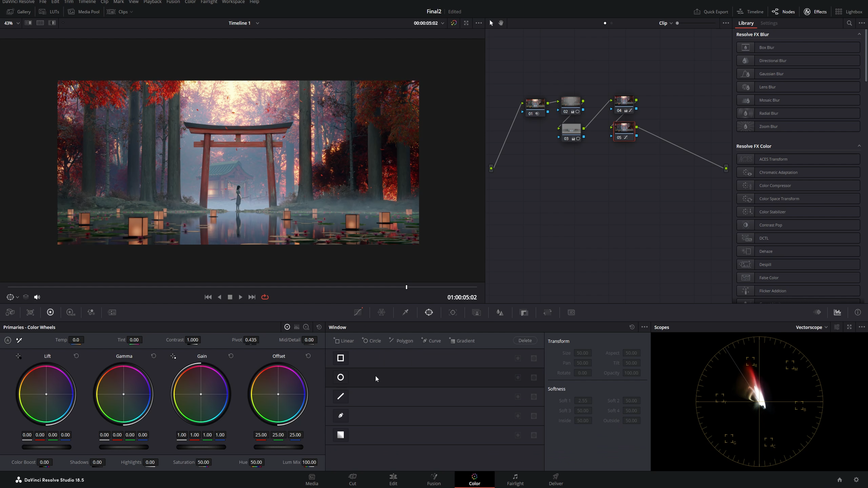Open the Playback menu

(x=152, y=2)
